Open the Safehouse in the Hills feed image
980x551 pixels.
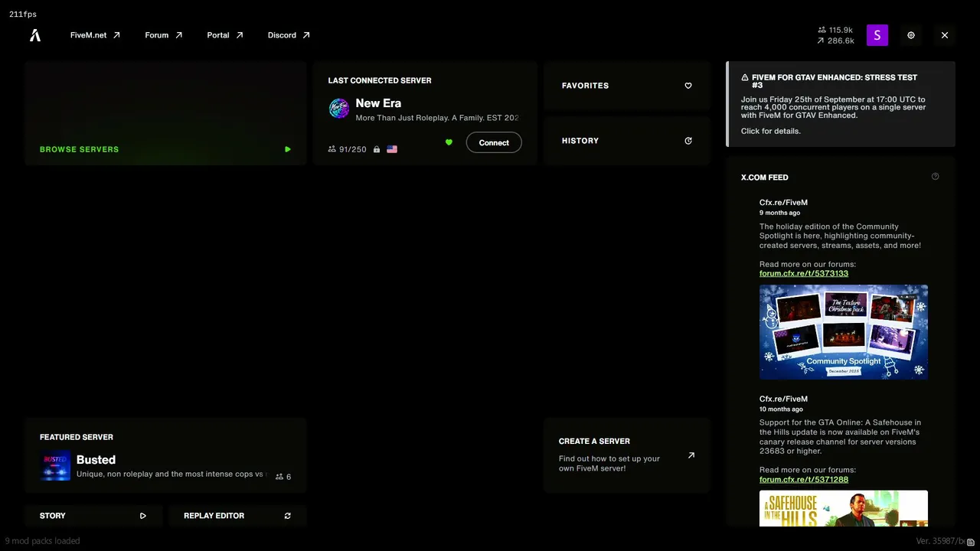[x=844, y=508]
